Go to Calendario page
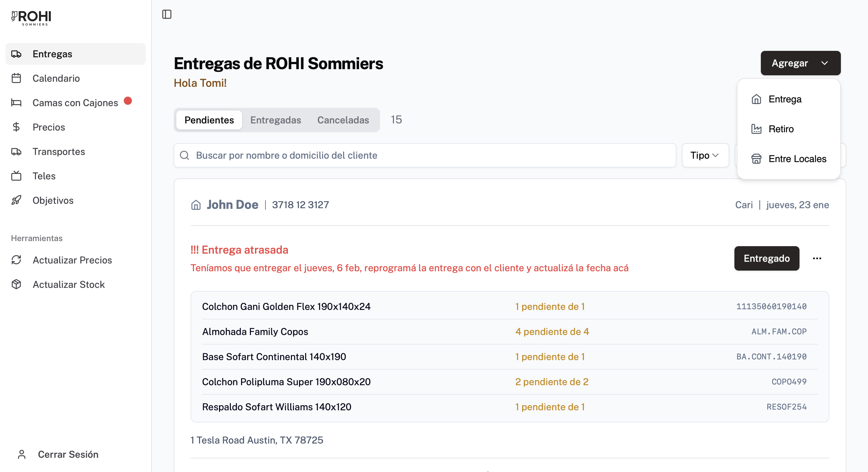 pos(76,78)
